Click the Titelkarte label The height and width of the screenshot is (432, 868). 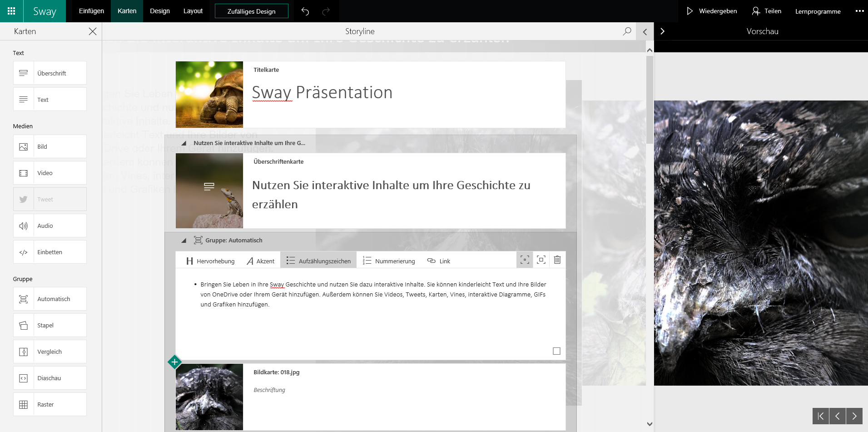(266, 70)
